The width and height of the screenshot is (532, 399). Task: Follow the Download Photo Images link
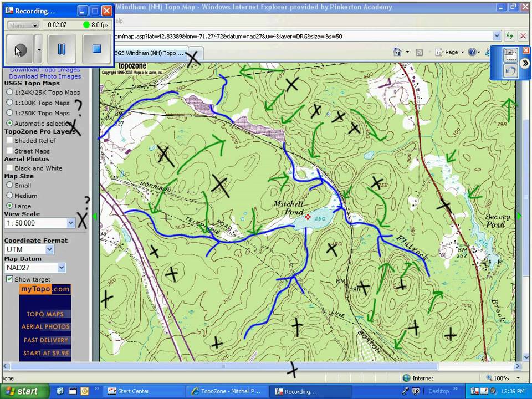pos(45,76)
